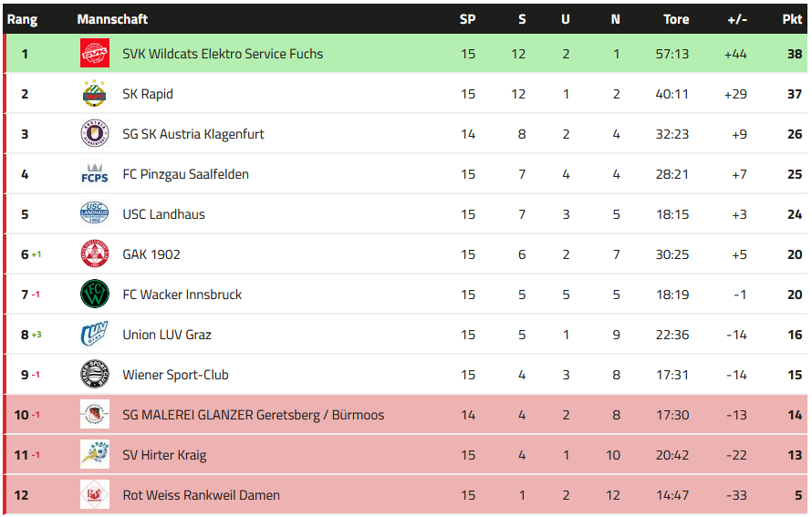The image size is (812, 517).
Task: Open the FC Wacker Innsbruck logo
Action: point(94,295)
